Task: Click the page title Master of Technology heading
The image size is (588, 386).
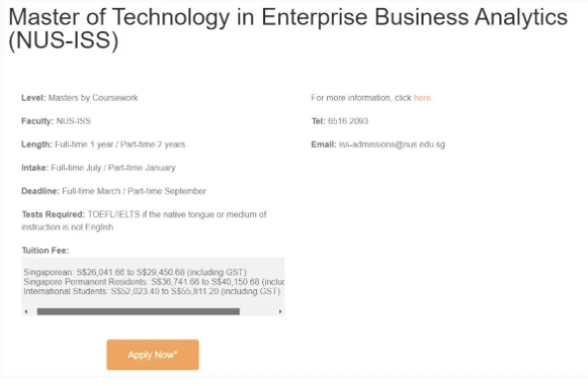Action: click(288, 29)
